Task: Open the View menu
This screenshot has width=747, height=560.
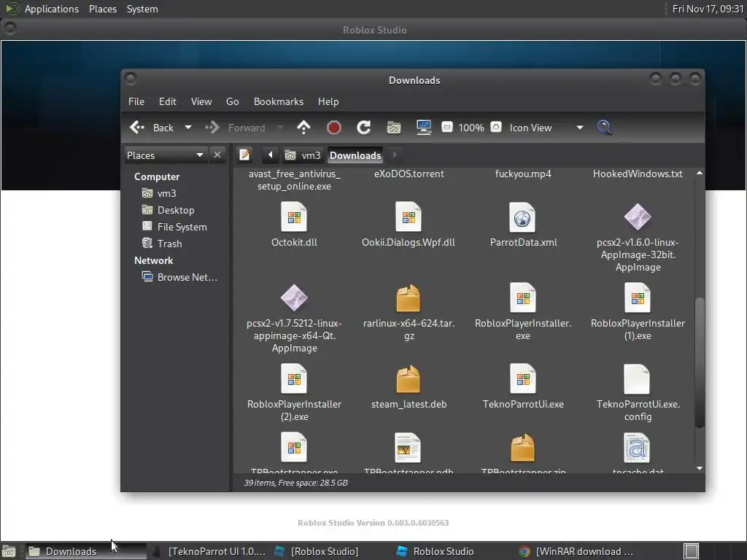Action: coord(201,101)
